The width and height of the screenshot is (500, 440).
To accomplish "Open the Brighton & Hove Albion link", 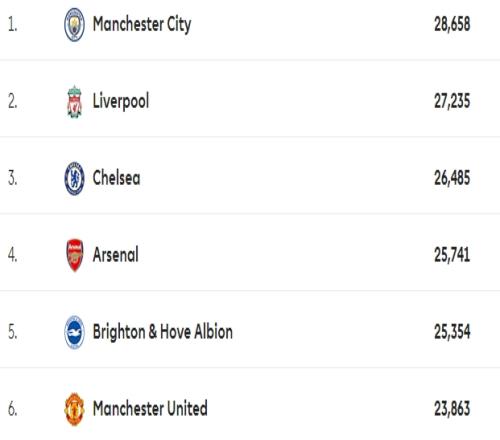I will coord(163,332).
